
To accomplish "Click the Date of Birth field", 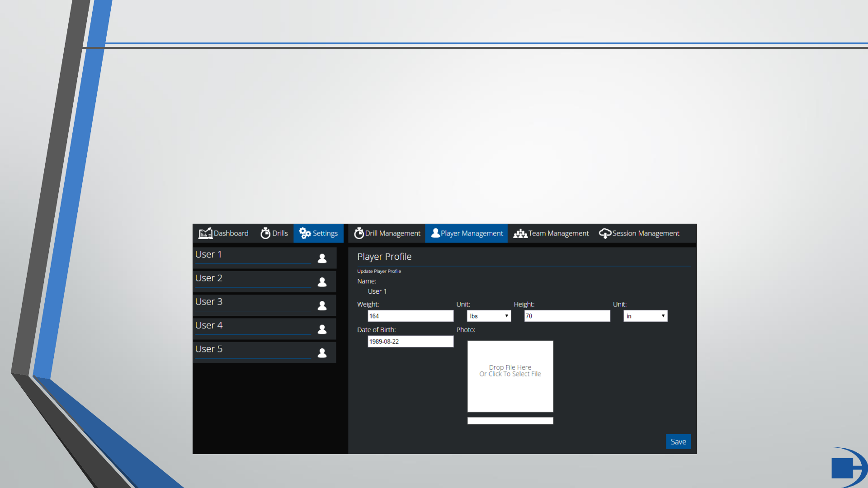I will [x=410, y=342].
